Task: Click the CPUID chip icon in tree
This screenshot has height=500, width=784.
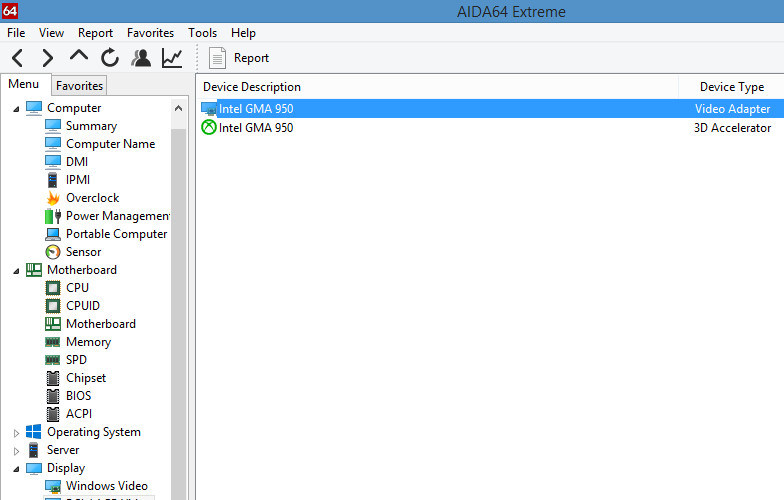Action: click(x=52, y=306)
